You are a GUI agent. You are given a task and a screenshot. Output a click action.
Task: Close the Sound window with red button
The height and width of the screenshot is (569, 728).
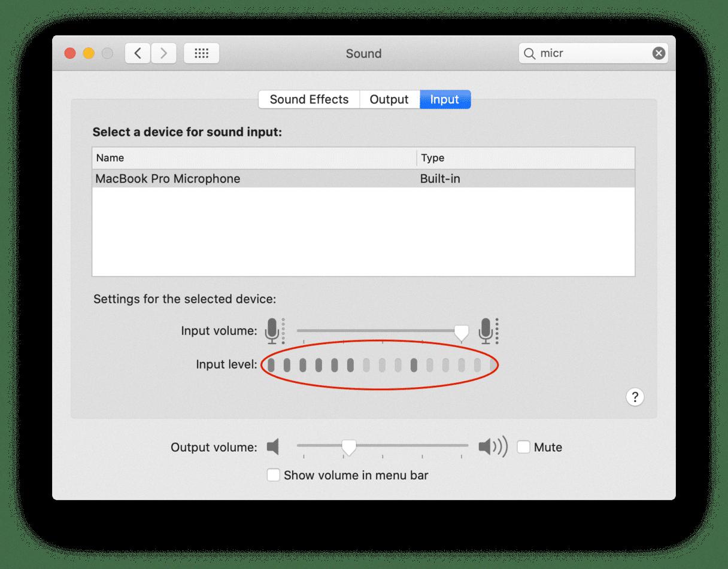pyautogui.click(x=70, y=53)
